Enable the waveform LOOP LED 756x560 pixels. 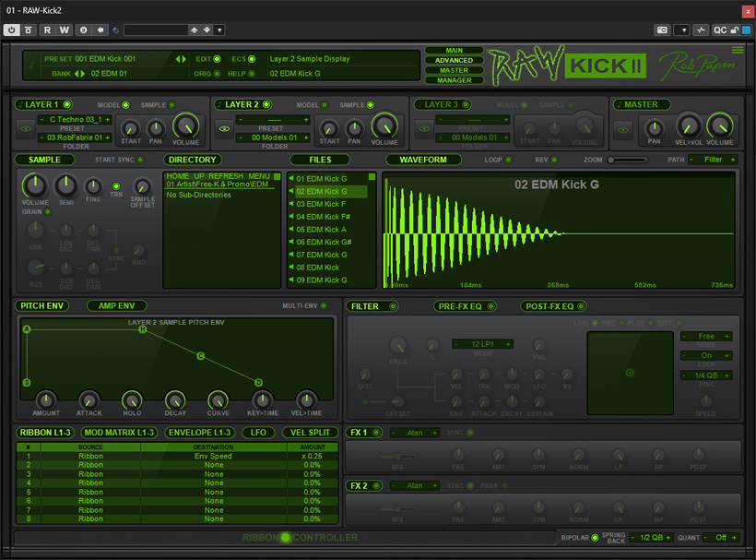pyautogui.click(x=508, y=160)
